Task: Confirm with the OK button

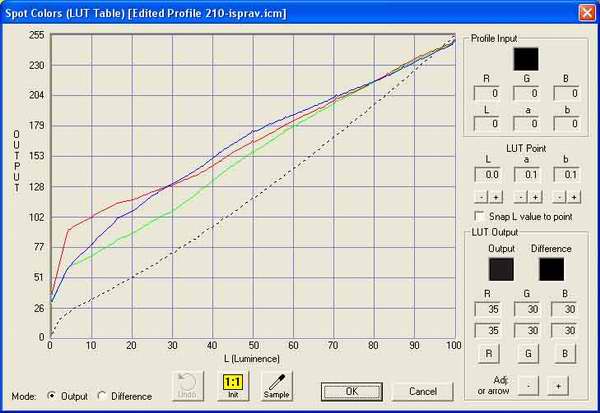Action: click(x=352, y=392)
